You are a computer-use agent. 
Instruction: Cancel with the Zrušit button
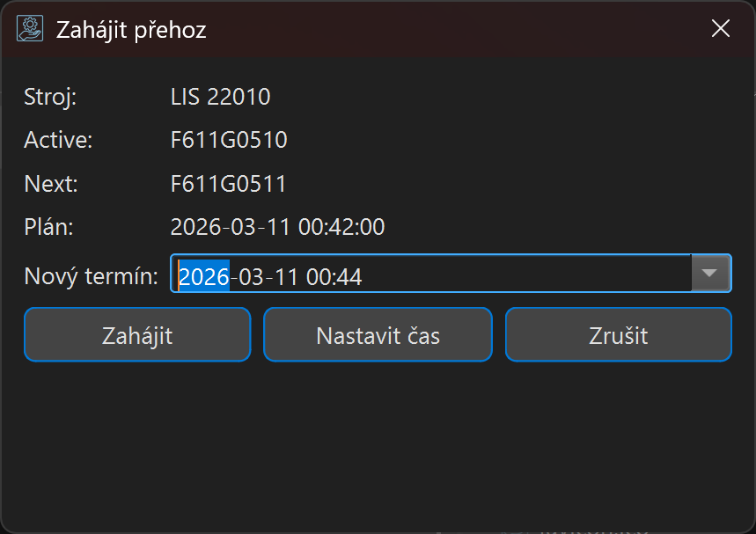pyautogui.click(x=618, y=335)
